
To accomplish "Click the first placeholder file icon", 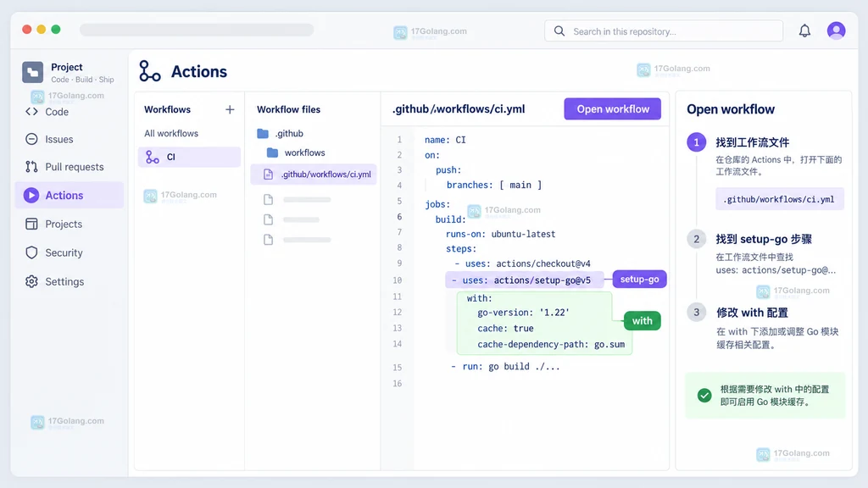I will point(269,200).
